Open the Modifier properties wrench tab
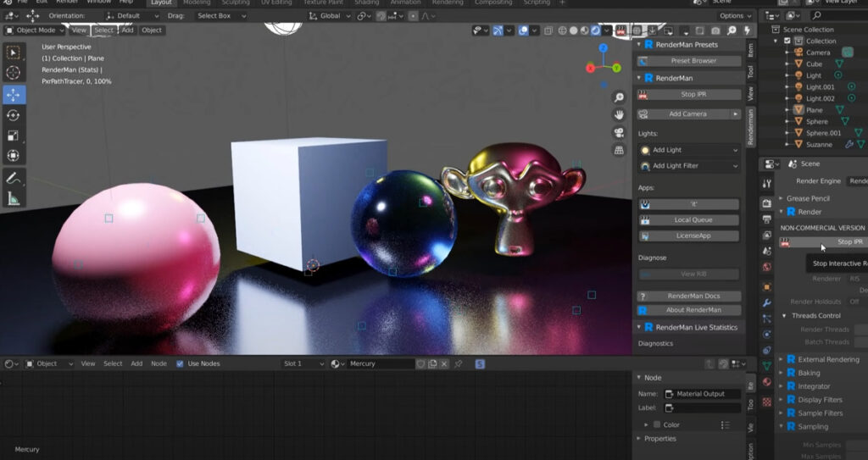The image size is (868, 460). [x=766, y=302]
